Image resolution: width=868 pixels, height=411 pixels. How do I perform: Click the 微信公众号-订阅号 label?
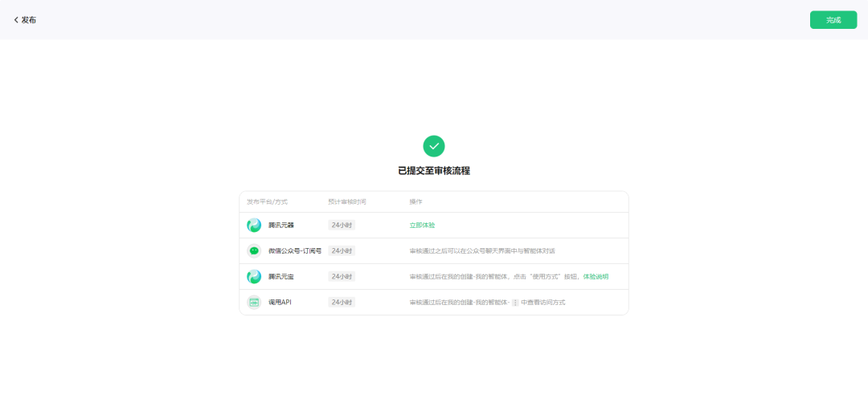[295, 250]
